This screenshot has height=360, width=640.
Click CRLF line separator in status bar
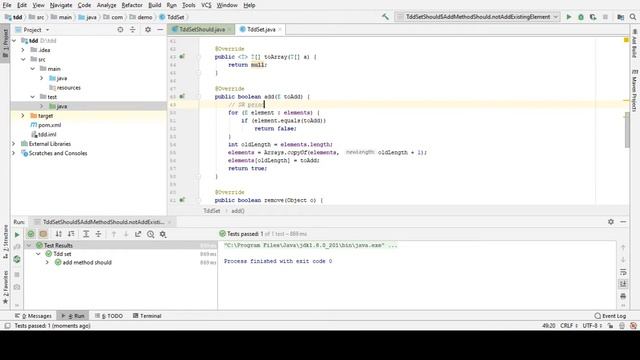pos(569,326)
